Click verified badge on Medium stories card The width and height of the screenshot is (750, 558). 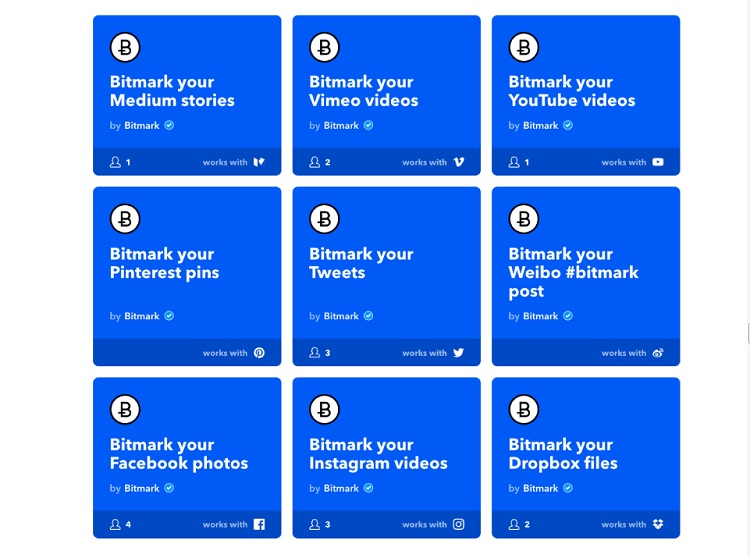(169, 125)
